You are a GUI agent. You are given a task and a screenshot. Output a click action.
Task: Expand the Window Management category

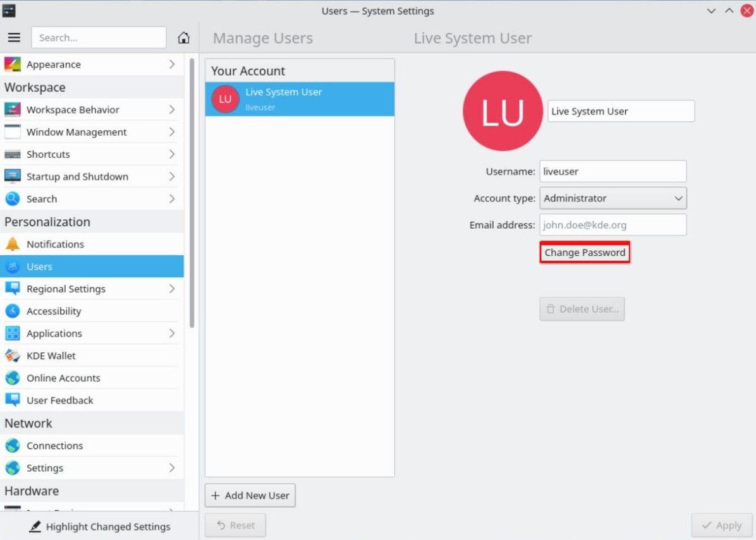(77, 132)
